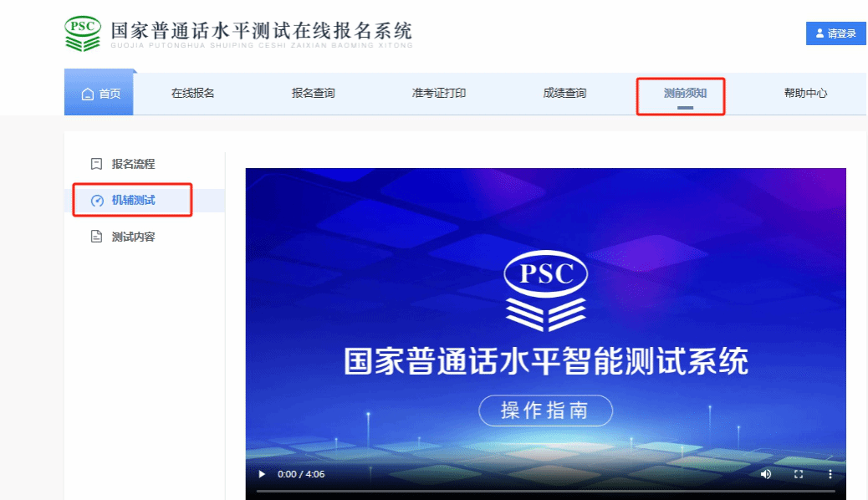Open the 帮助中心 tab
Screen dimensions: 868x500
pos(805,94)
